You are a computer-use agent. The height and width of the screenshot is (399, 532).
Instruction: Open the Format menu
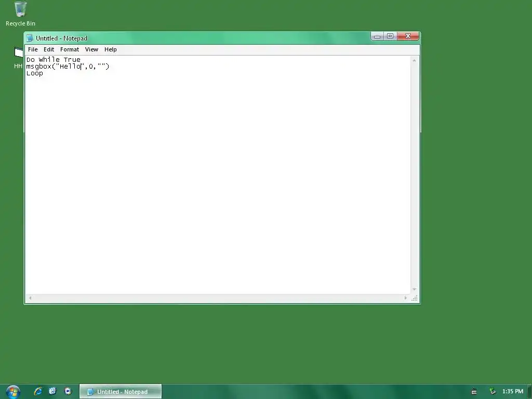point(70,49)
